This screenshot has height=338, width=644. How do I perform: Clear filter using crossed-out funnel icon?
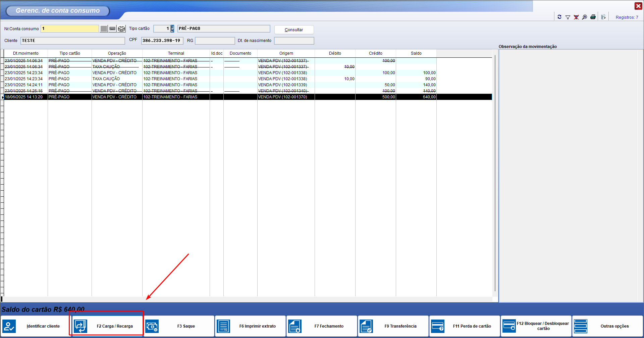[x=576, y=17]
